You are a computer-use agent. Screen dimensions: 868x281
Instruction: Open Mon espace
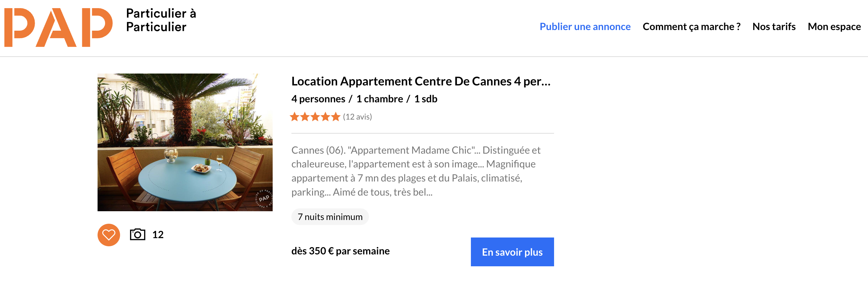click(x=834, y=27)
